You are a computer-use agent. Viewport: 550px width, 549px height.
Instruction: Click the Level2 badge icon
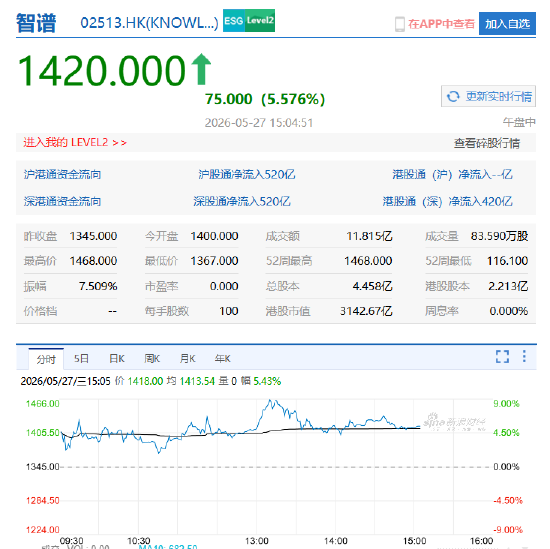click(x=260, y=21)
